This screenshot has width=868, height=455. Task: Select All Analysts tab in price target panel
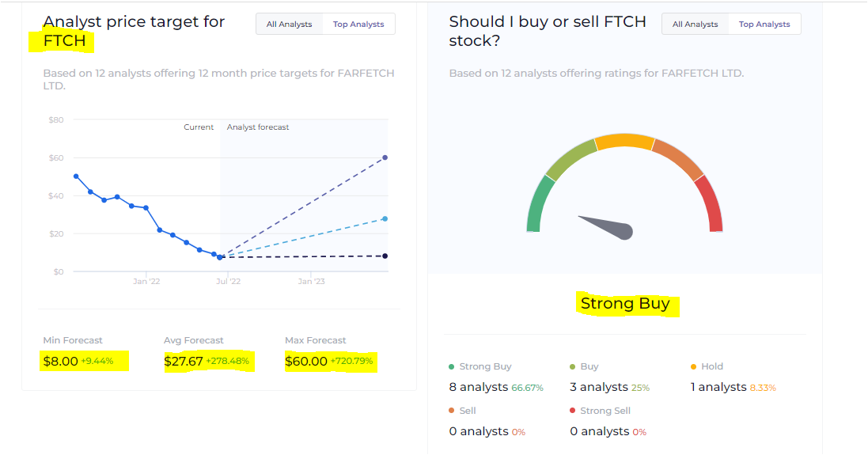click(289, 25)
